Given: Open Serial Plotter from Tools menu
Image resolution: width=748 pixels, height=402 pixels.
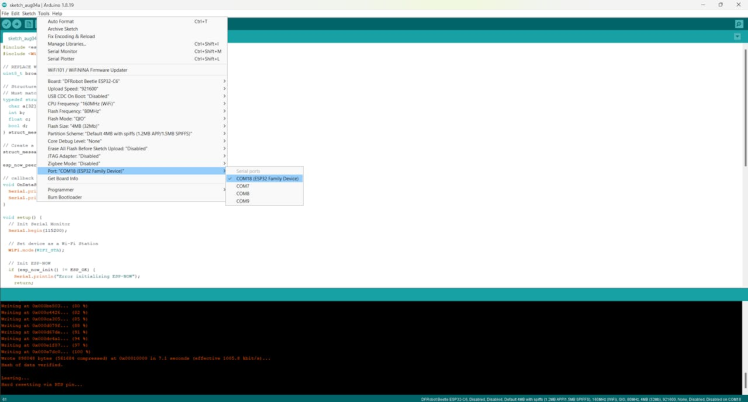Looking at the screenshot, I should pos(132,59).
